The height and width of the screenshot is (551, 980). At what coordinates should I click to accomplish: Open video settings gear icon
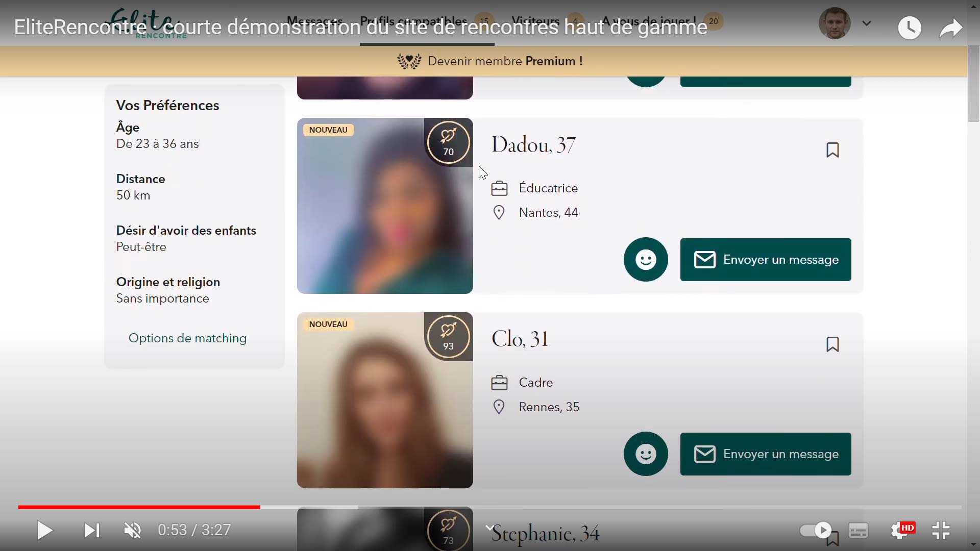tap(899, 531)
